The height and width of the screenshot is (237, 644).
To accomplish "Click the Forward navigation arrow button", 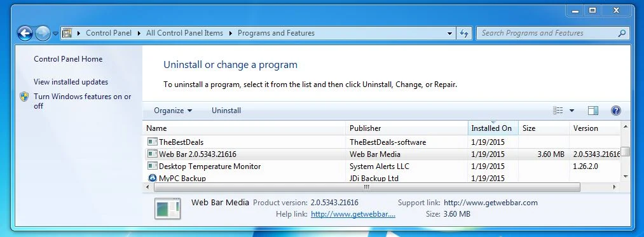I will (x=43, y=33).
